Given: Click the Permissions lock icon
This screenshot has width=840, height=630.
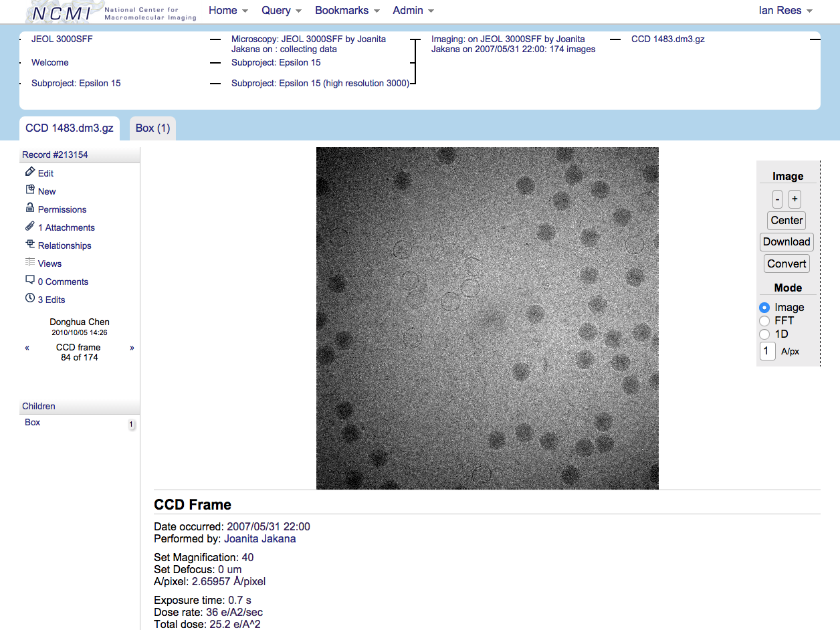Looking at the screenshot, I should tap(30, 208).
